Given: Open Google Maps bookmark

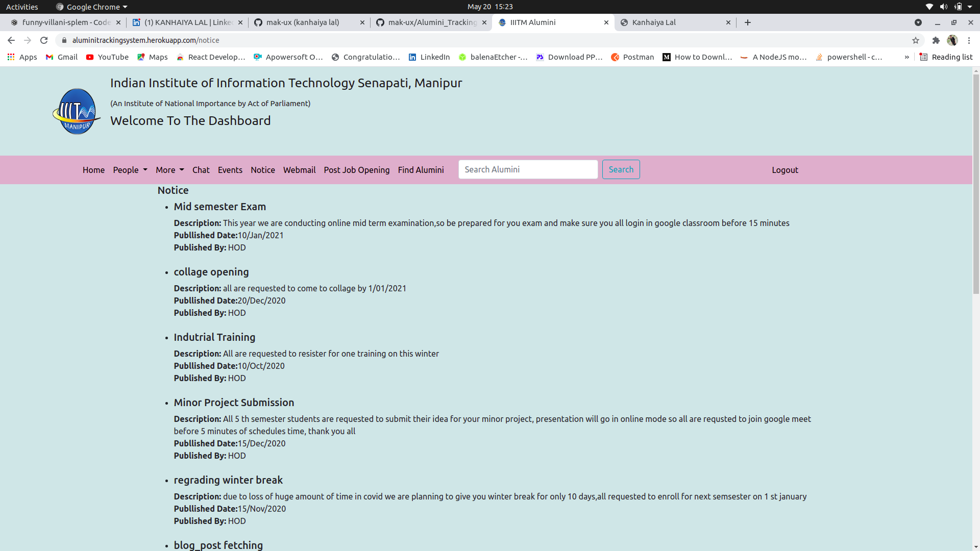Looking at the screenshot, I should pyautogui.click(x=153, y=57).
